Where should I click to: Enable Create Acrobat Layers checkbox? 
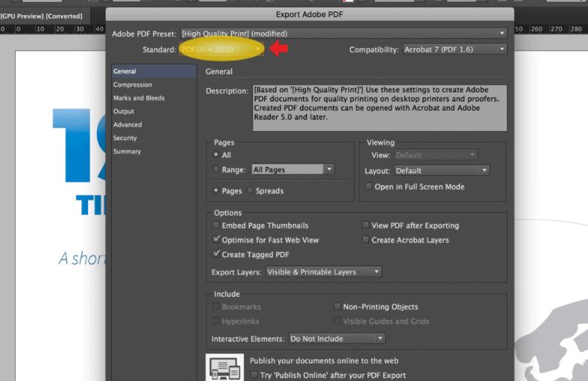pyautogui.click(x=366, y=239)
